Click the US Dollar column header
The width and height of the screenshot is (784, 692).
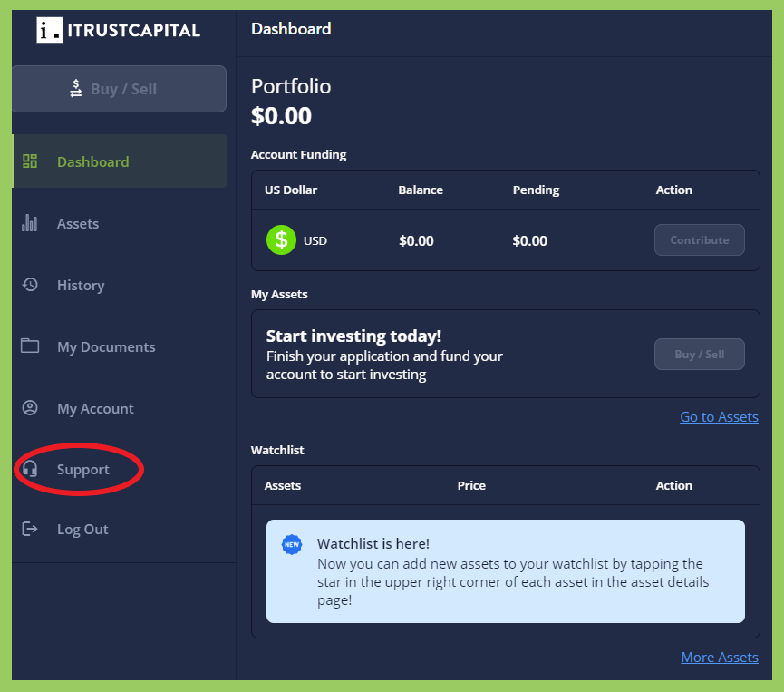point(291,190)
